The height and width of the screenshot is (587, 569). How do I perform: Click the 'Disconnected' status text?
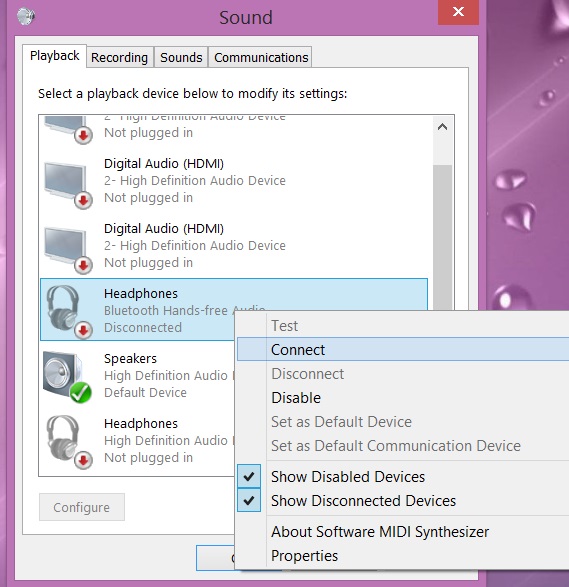(x=143, y=327)
